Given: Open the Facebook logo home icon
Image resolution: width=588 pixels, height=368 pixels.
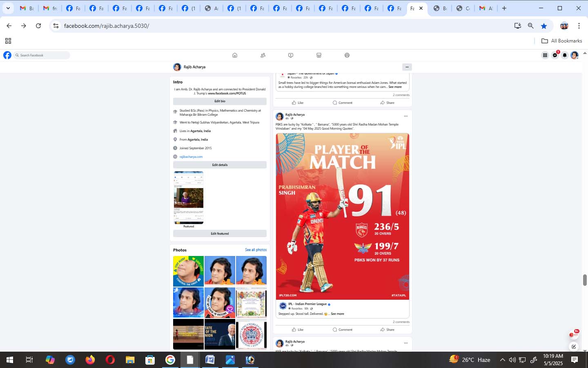Looking at the screenshot, I should (7, 55).
